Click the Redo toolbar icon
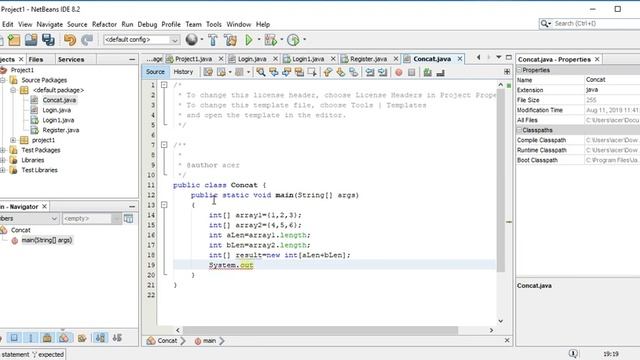Screen dimensions: 640x360 (87, 40)
